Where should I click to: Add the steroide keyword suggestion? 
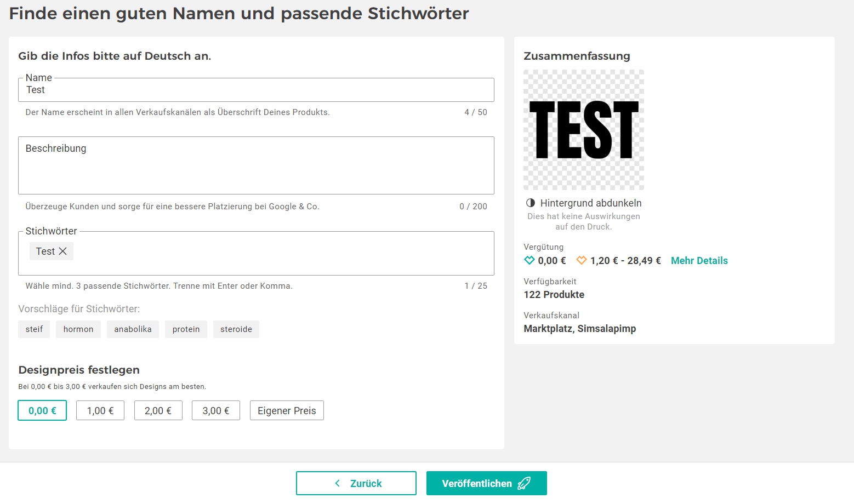[236, 329]
